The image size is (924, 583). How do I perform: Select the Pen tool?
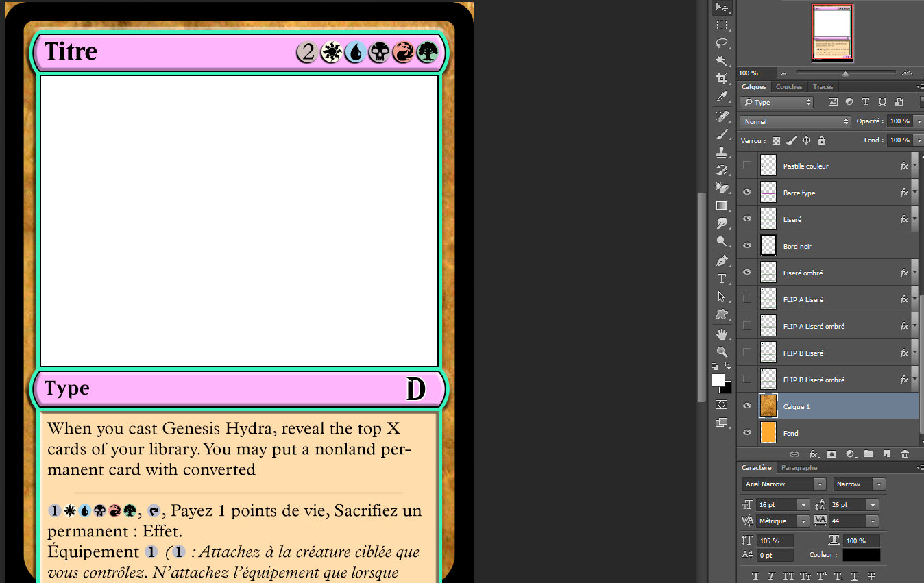tap(722, 261)
